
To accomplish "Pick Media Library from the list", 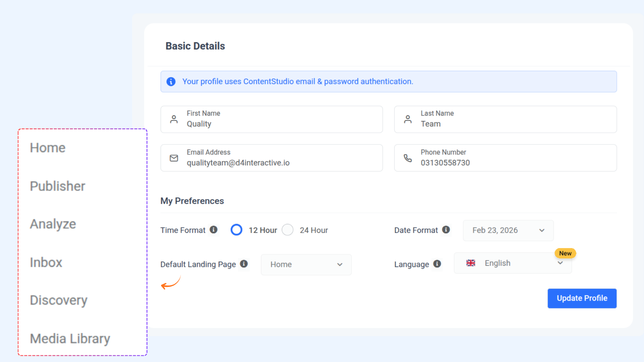I will 70,339.
